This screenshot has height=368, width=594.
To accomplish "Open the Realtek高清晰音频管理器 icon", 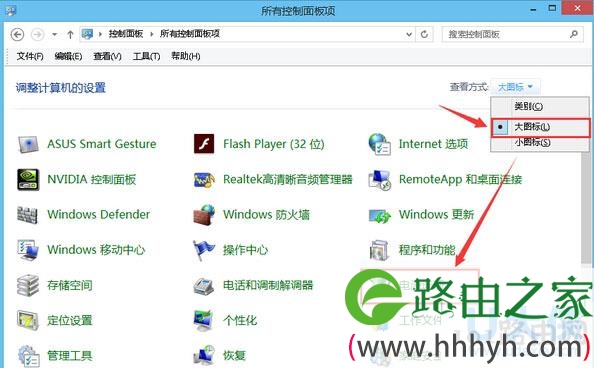I will tap(204, 179).
